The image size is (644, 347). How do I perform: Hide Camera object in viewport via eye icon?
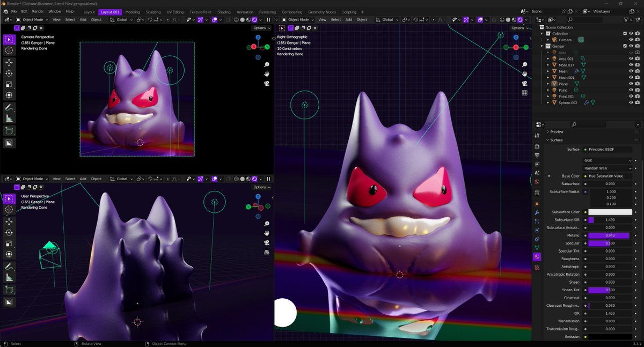coord(631,40)
